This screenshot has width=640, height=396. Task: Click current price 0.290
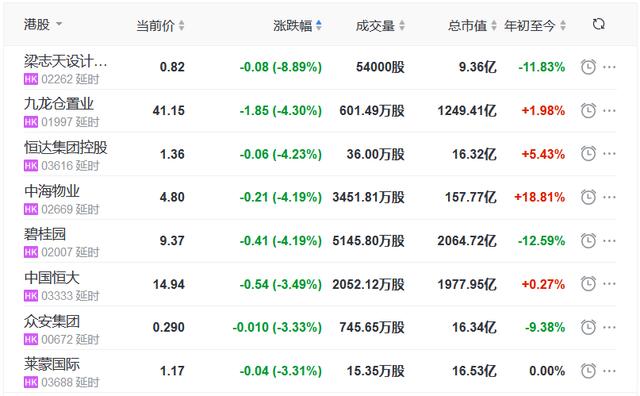pyautogui.click(x=169, y=327)
